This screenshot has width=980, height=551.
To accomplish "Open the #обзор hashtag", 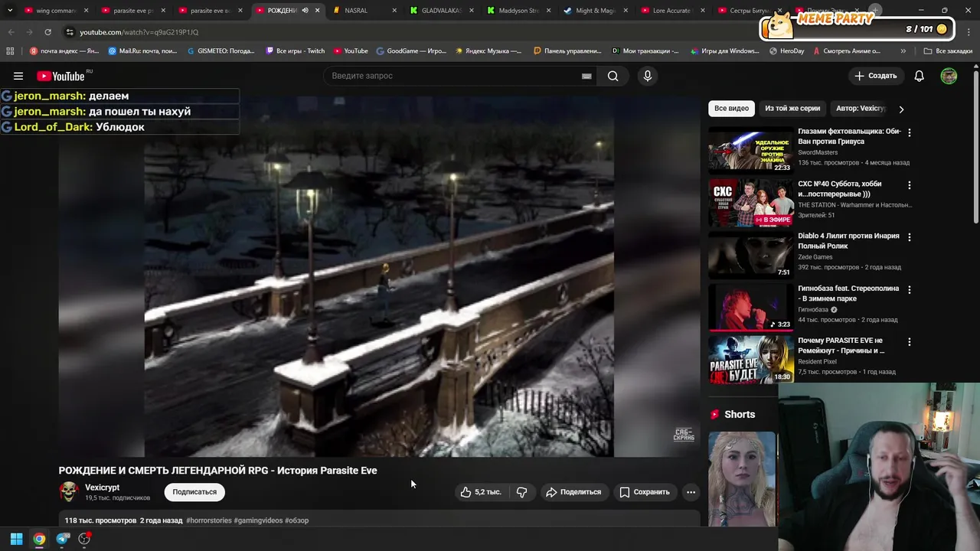I will pyautogui.click(x=296, y=520).
